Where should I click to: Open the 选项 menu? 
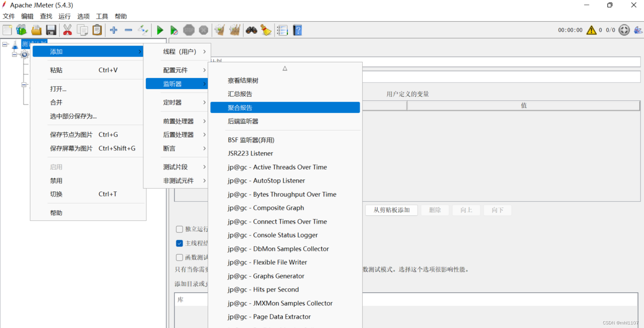point(83,16)
